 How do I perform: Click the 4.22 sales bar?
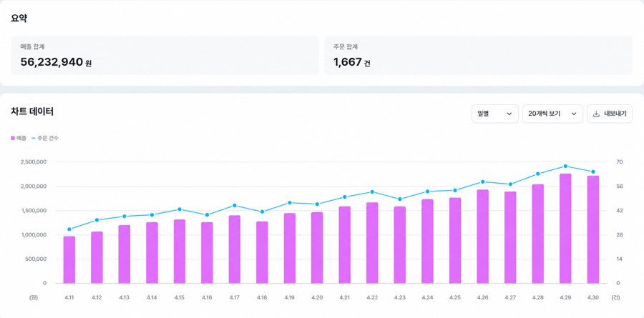click(x=372, y=243)
